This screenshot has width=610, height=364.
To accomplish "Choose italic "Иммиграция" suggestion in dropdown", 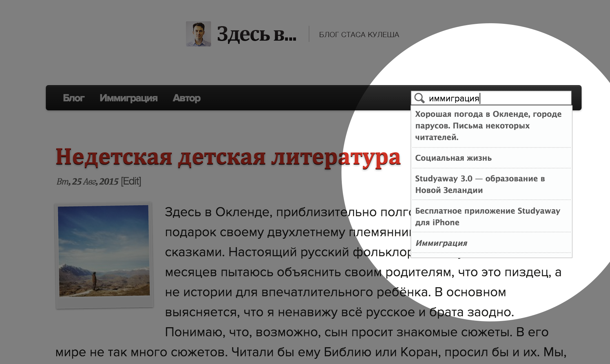I will click(x=441, y=243).
